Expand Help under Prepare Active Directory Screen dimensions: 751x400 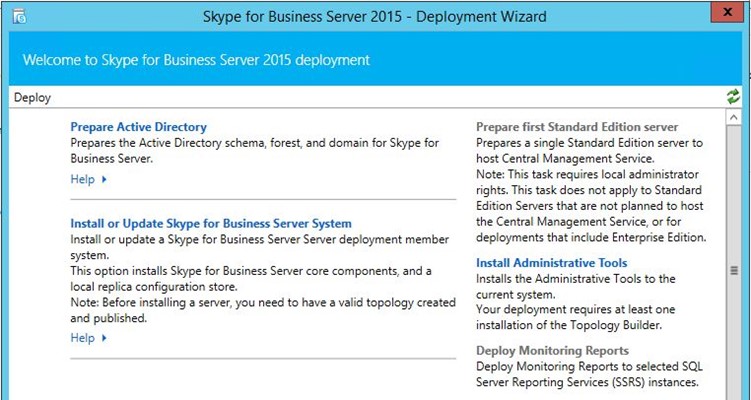pos(89,179)
